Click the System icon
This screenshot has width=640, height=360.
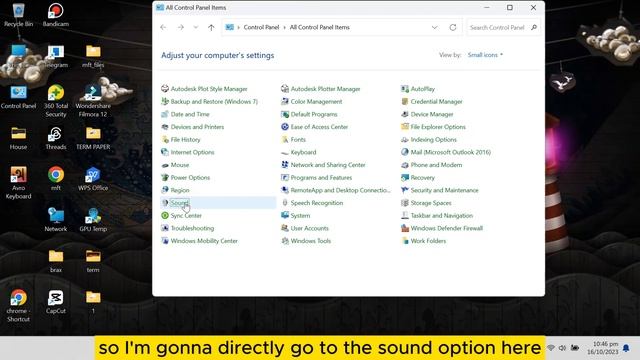pos(285,216)
